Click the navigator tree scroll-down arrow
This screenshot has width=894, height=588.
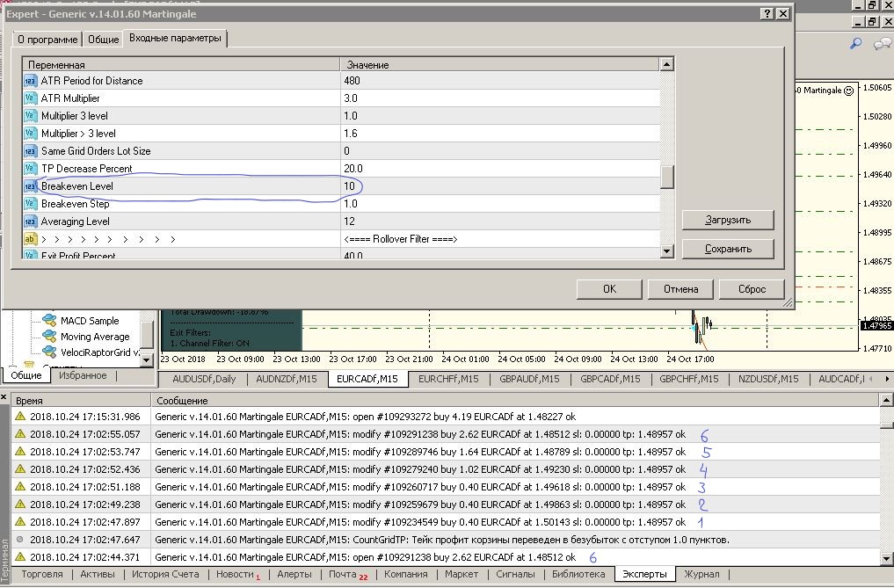point(147,359)
